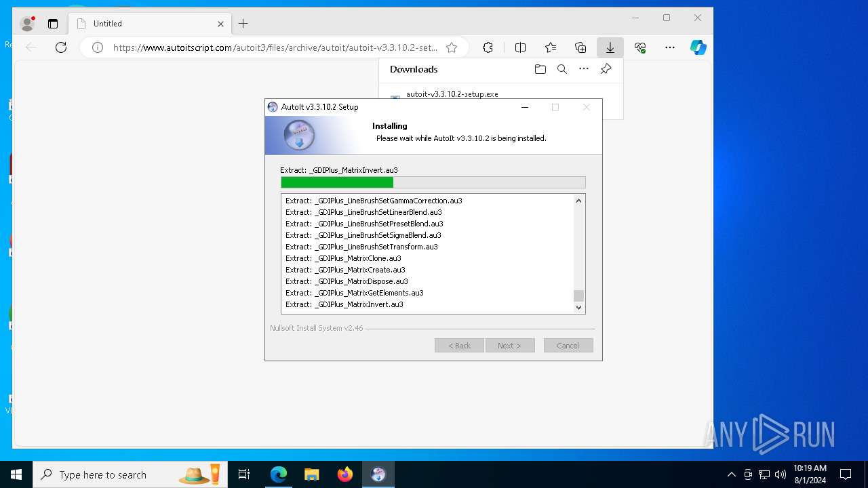Select the _GDIPlus_MatrixDispose.au3 log line
Image resolution: width=868 pixels, height=488 pixels.
347,281
